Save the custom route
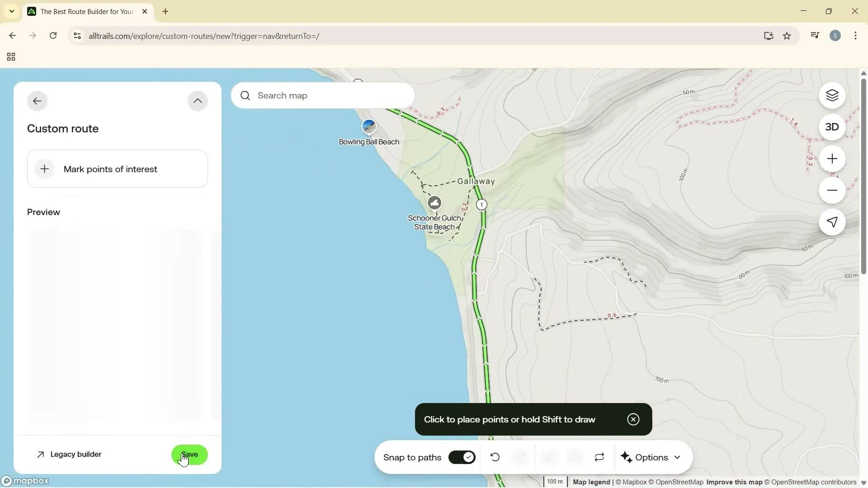This screenshot has width=868, height=488. point(189,455)
